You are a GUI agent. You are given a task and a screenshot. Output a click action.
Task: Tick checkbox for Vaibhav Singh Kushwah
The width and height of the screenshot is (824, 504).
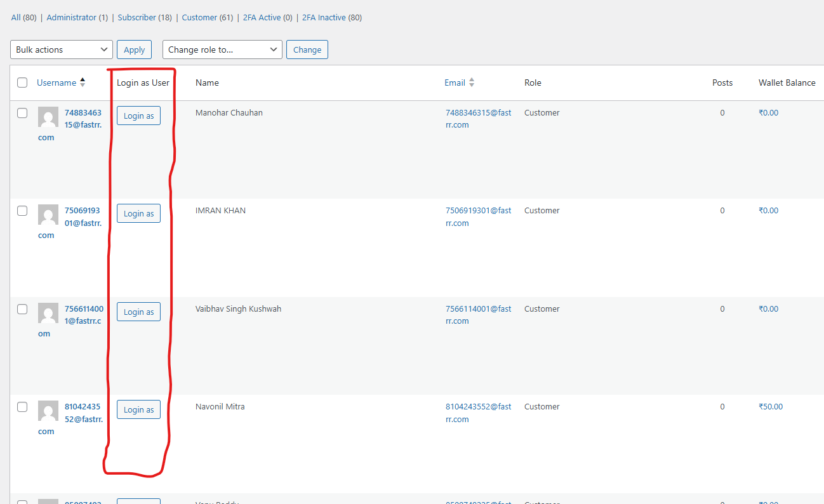pyautogui.click(x=22, y=309)
